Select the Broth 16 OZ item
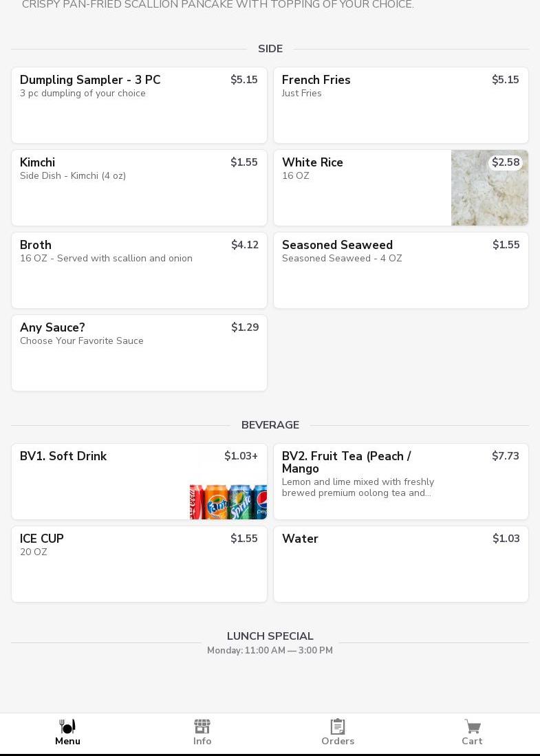540x756 pixels. (139, 270)
